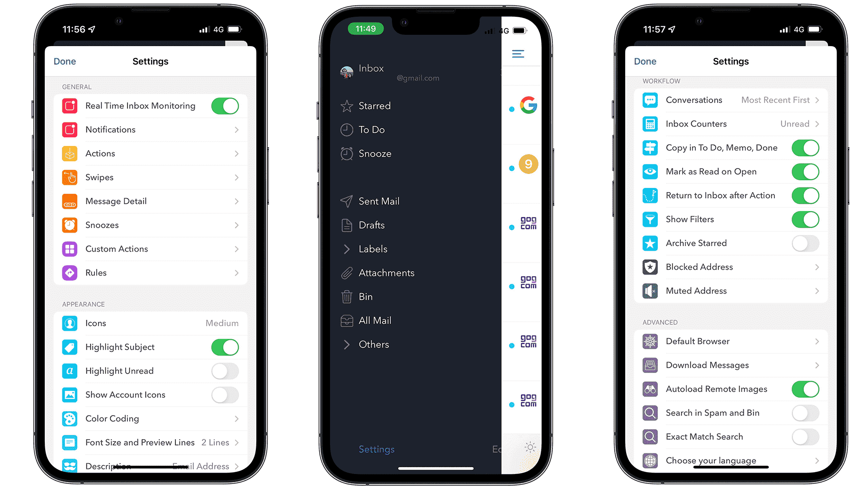Expand Labels in inbox sidebar
The width and height of the screenshot is (868, 488).
pos(346,249)
